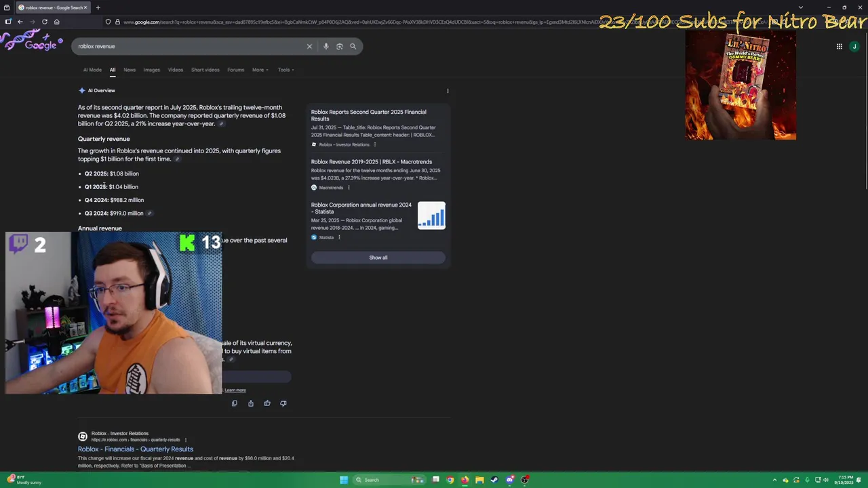Image resolution: width=868 pixels, height=488 pixels.
Task: Switch to the AI Mode tab
Action: click(x=92, y=70)
